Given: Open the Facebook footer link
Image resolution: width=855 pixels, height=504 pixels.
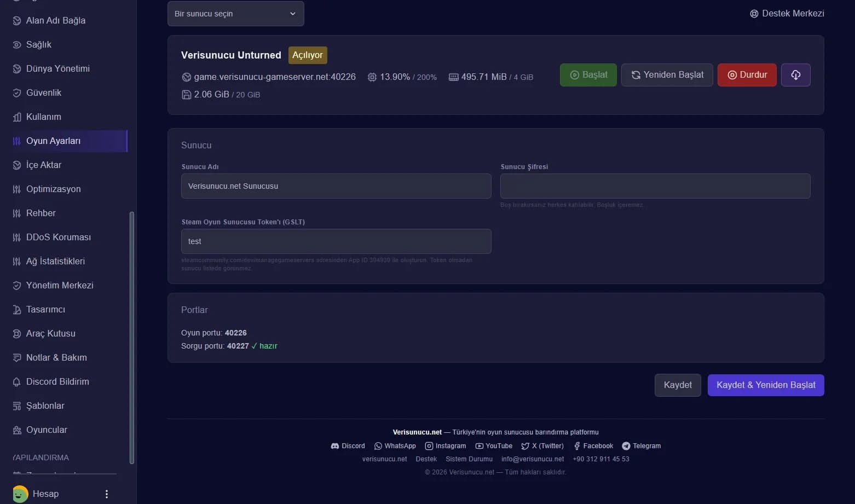Looking at the screenshot, I should [593, 446].
